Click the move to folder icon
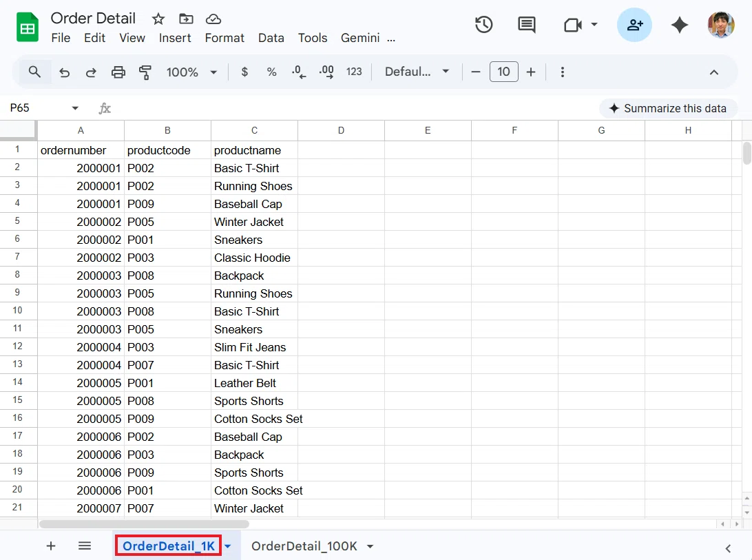Viewport: 752px width, 560px height. (x=186, y=19)
